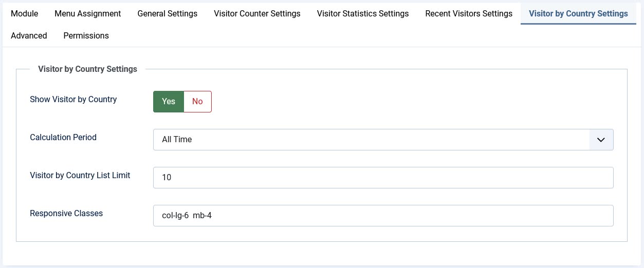Open the Calculation Period All Time dropdown
Image resolution: width=644 pixels, height=268 pixels.
383,140
